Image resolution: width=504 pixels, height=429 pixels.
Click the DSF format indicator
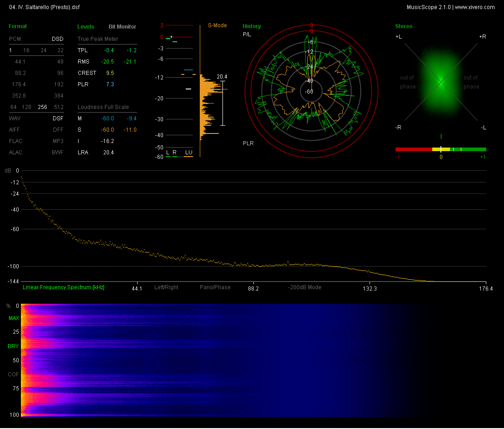point(58,118)
